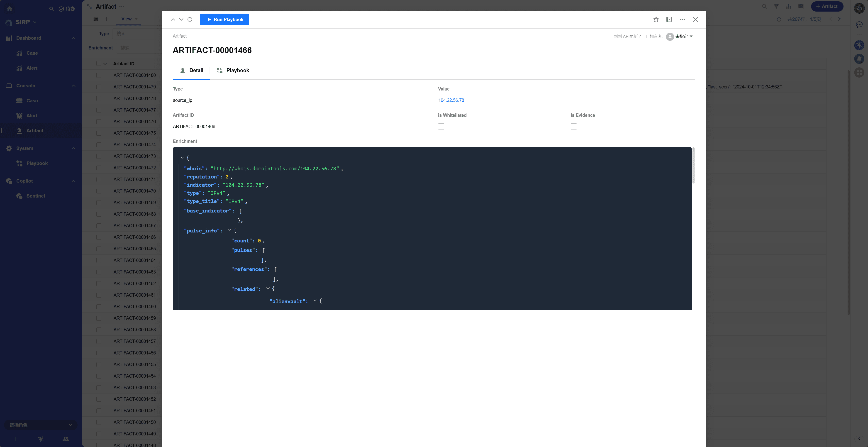Star this artifact record as favorite
The width and height of the screenshot is (868, 447).
656,20
